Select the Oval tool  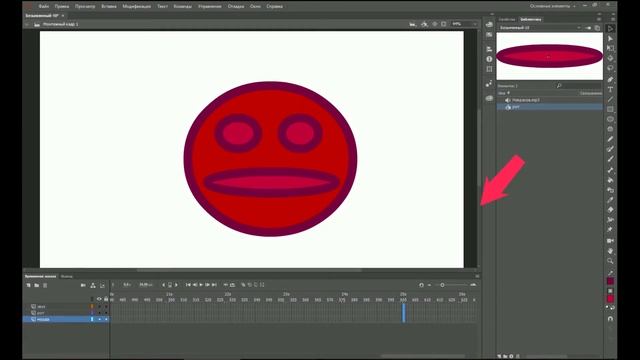click(x=610, y=119)
